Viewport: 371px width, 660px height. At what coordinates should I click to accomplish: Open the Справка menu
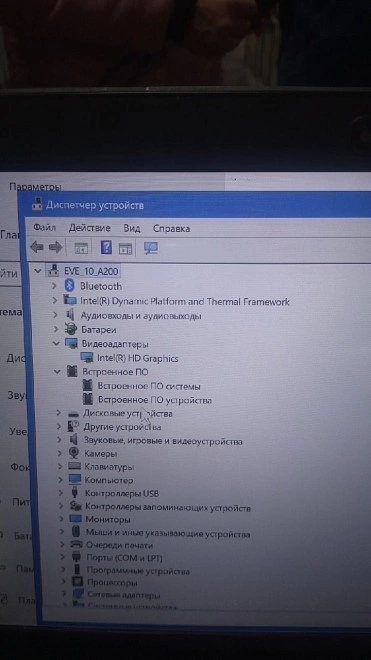pos(171,229)
